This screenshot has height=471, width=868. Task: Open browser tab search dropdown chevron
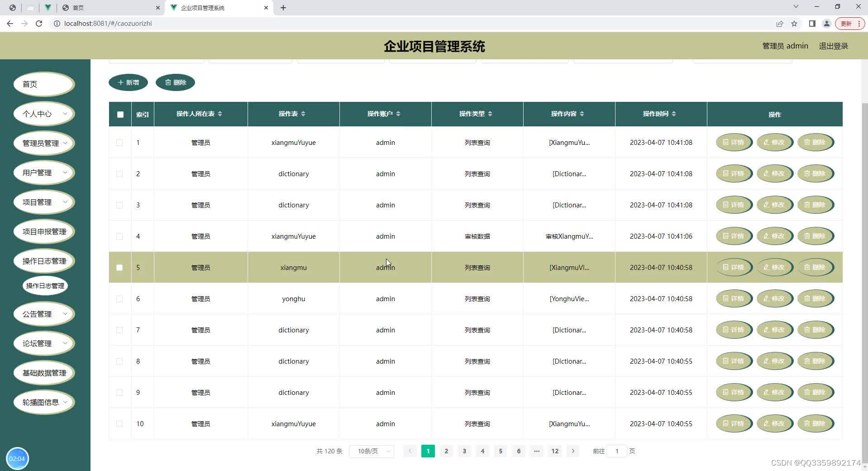[x=796, y=7]
